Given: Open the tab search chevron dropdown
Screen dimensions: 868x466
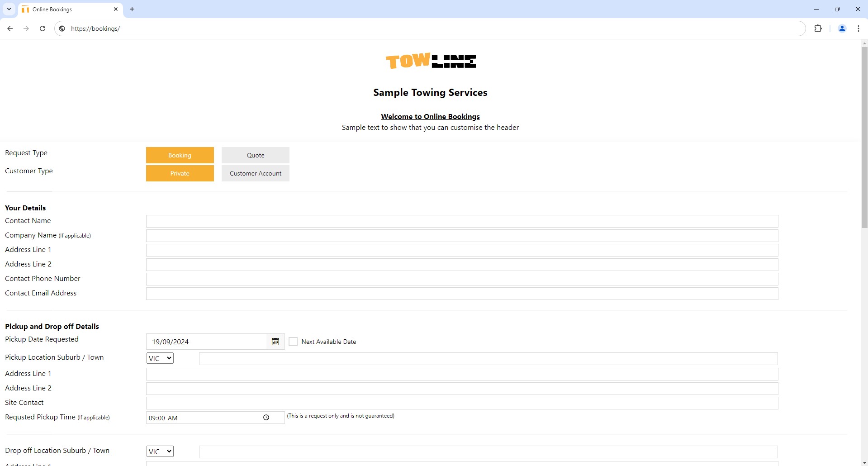Looking at the screenshot, I should pyautogui.click(x=9, y=9).
